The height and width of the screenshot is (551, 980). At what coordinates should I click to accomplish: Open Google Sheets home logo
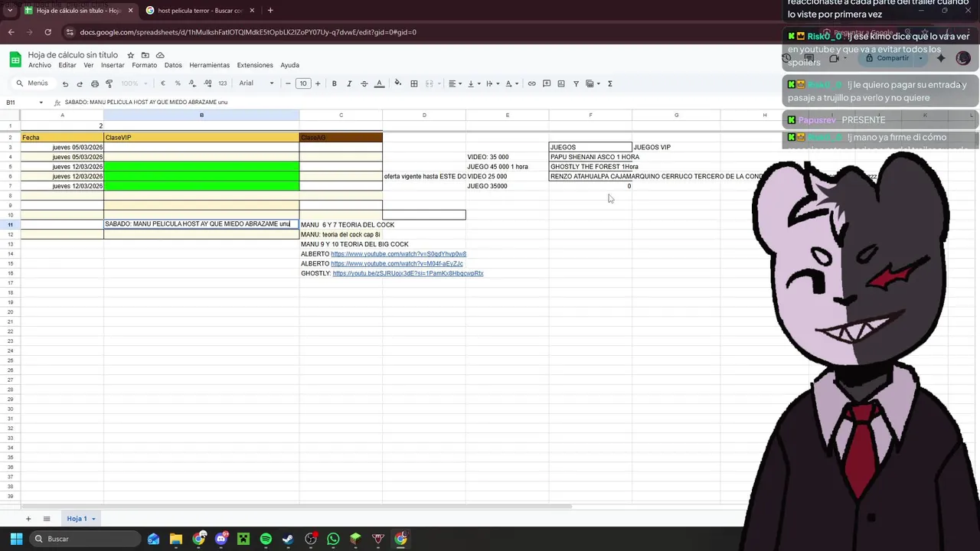15,60
